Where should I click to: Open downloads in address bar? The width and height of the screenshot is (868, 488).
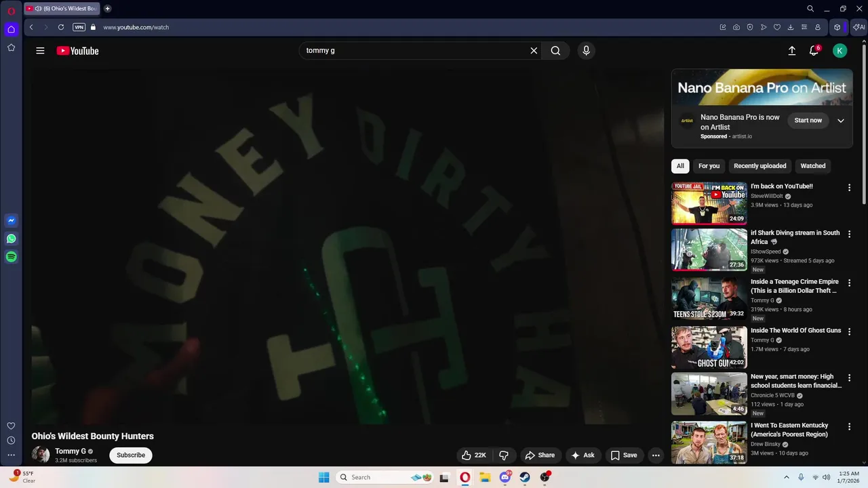[791, 27]
